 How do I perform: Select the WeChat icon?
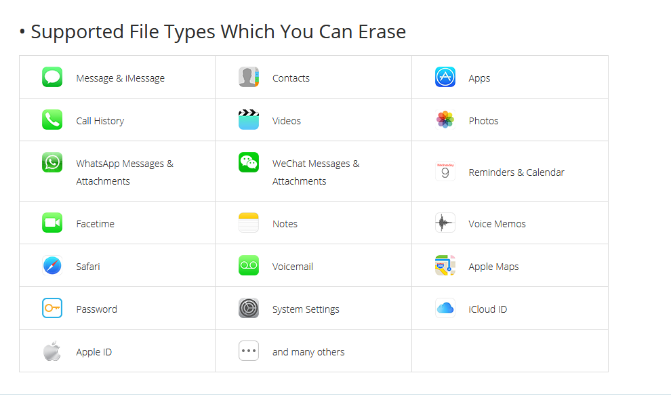249,162
